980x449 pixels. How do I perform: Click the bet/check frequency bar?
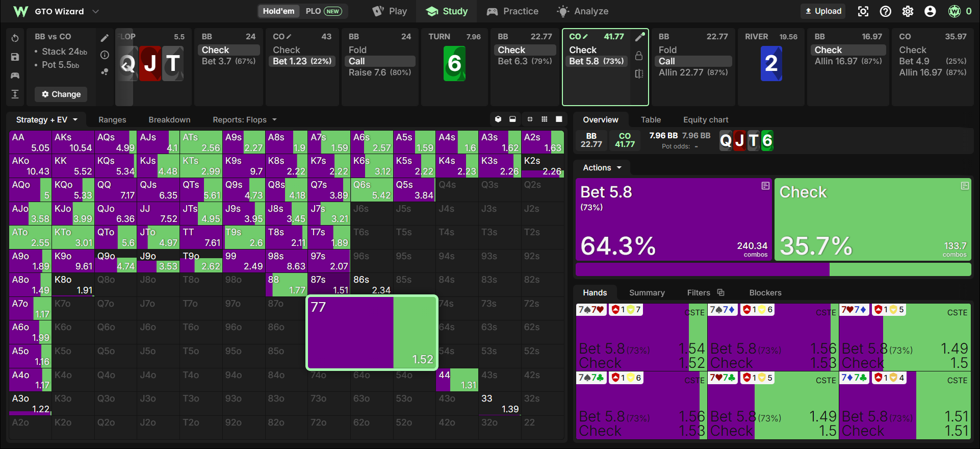point(773,269)
